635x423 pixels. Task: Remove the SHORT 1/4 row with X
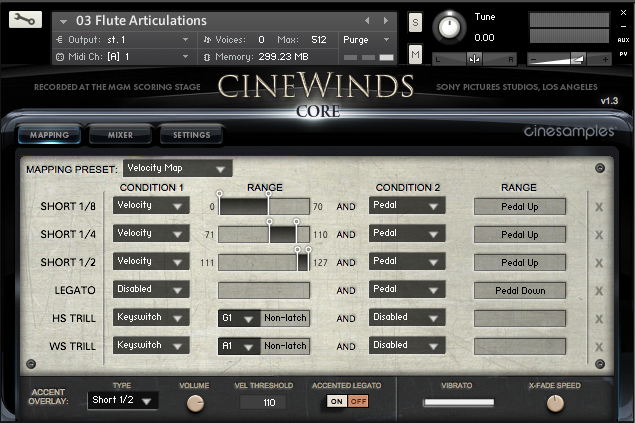599,235
